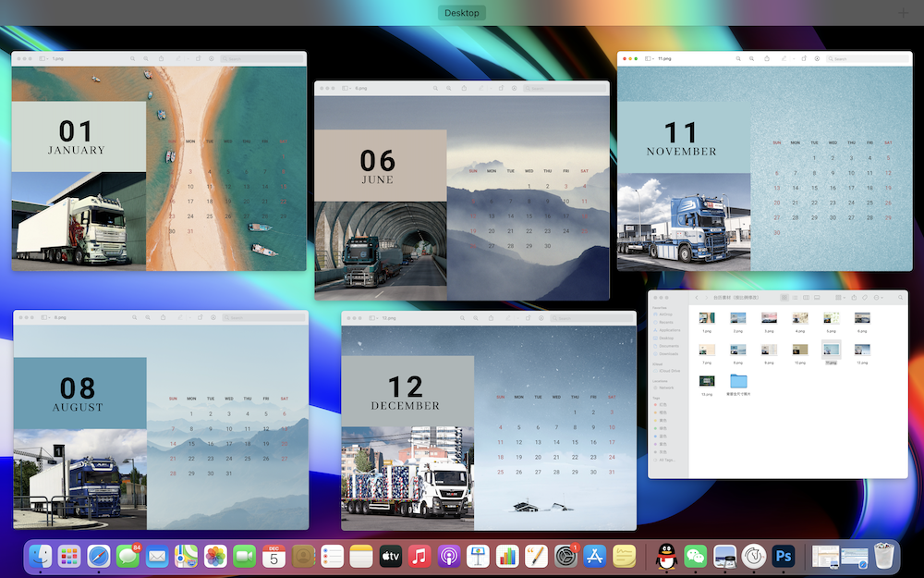The width and height of the screenshot is (924, 578).
Task: Select Downloads in the Finder sidebar
Action: click(x=668, y=353)
